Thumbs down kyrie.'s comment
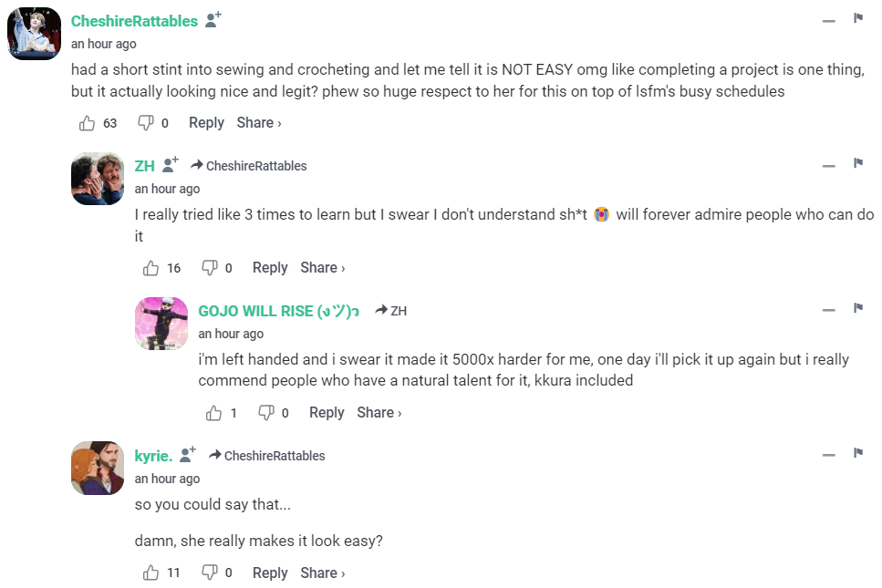 coord(209,573)
